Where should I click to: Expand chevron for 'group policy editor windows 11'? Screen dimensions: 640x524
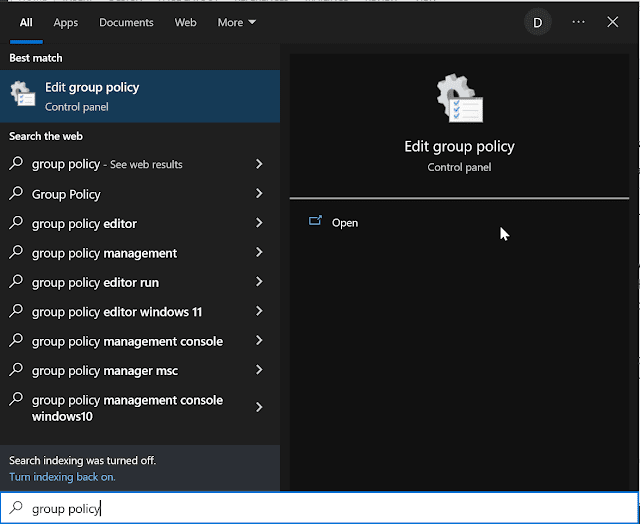(x=259, y=311)
